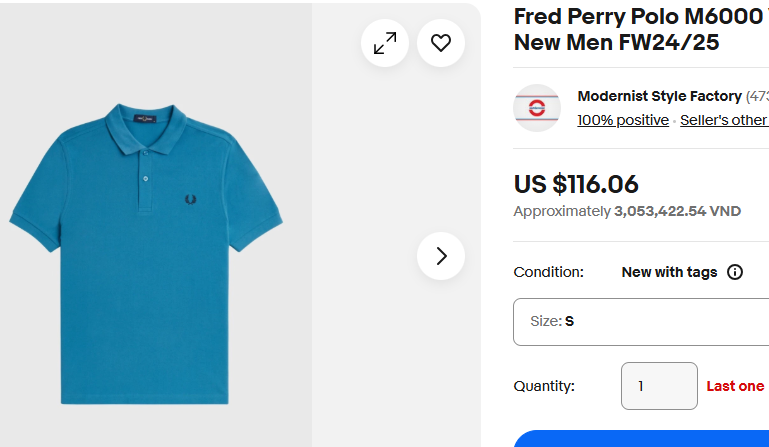The image size is (769, 447).
Task: Click the seller feedback count in parentheses
Action: 757,96
